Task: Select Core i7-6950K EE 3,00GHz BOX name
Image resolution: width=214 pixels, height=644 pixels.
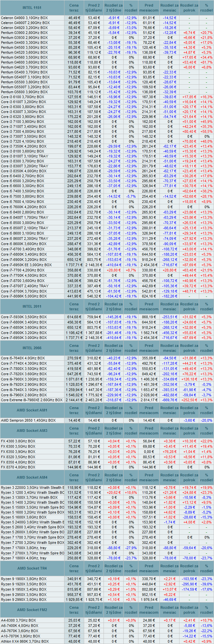Action: coord(26,265)
